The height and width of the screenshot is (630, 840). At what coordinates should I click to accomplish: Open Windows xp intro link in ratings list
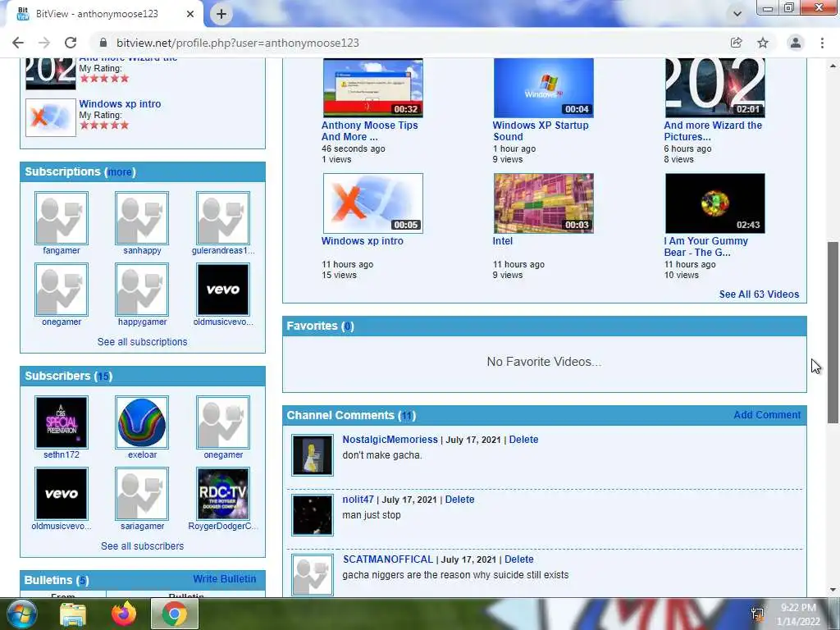(120, 104)
